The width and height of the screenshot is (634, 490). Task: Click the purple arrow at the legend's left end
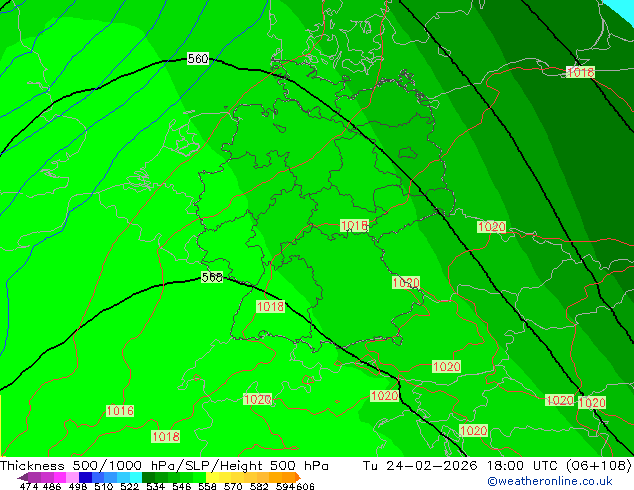[23, 478]
